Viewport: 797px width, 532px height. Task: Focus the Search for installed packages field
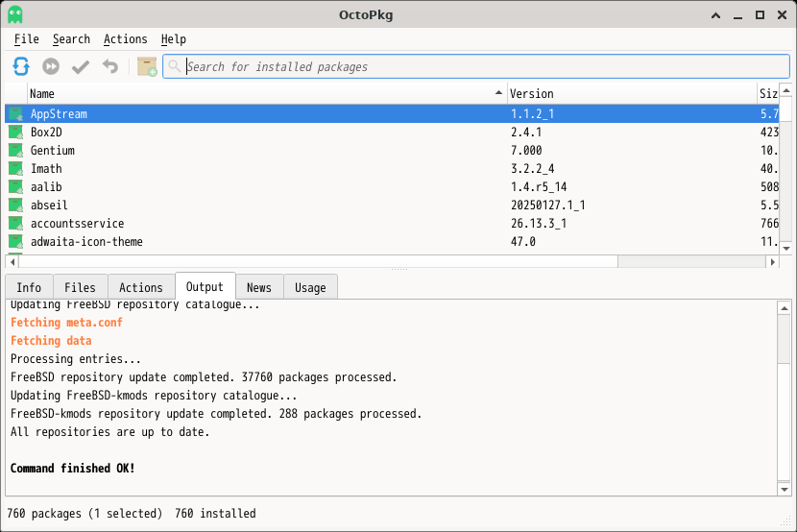pyautogui.click(x=476, y=66)
